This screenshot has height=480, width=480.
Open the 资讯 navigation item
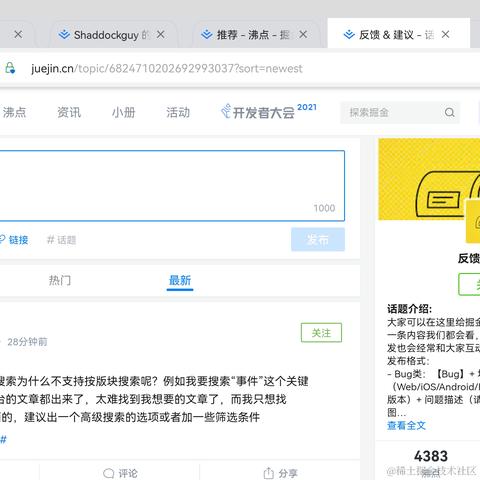pyautogui.click(x=69, y=112)
